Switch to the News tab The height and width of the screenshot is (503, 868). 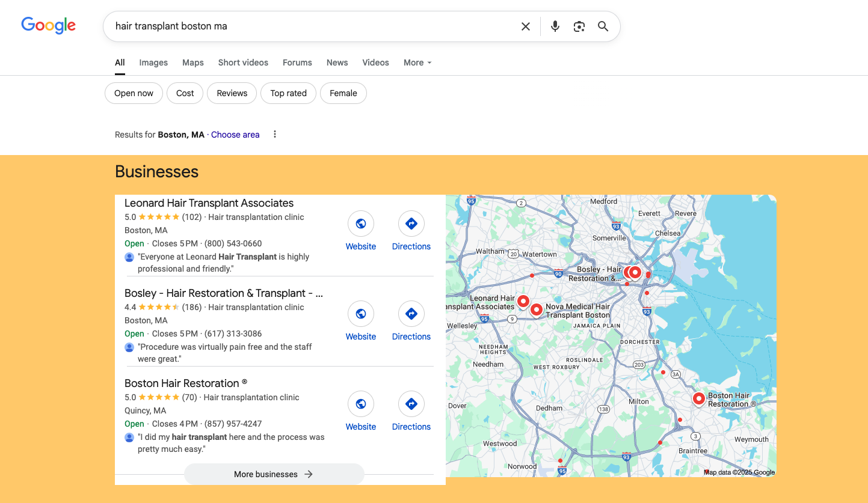(337, 62)
